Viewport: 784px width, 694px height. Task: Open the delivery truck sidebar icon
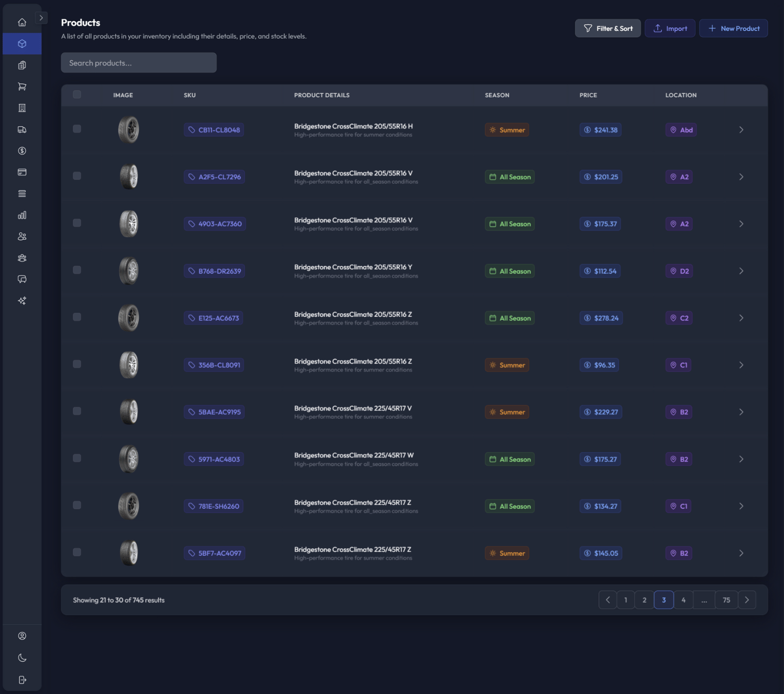tap(22, 129)
